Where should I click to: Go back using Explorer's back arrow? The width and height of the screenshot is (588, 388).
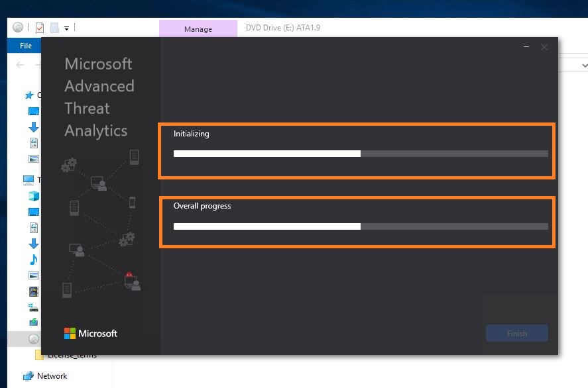pos(21,65)
